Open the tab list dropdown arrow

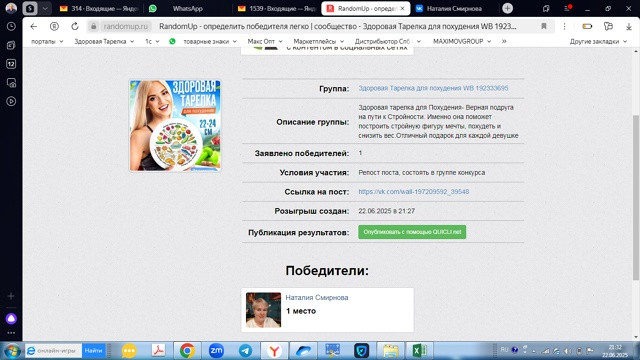45,8
